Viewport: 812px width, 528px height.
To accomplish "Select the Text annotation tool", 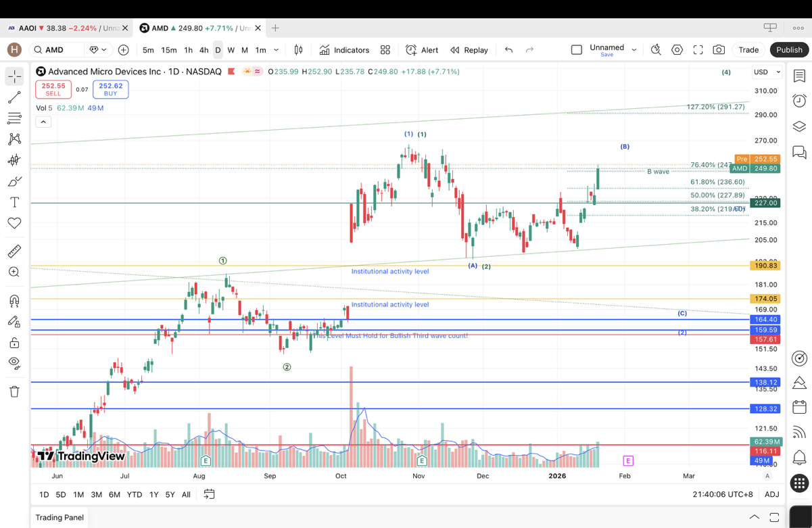I will tap(14, 202).
